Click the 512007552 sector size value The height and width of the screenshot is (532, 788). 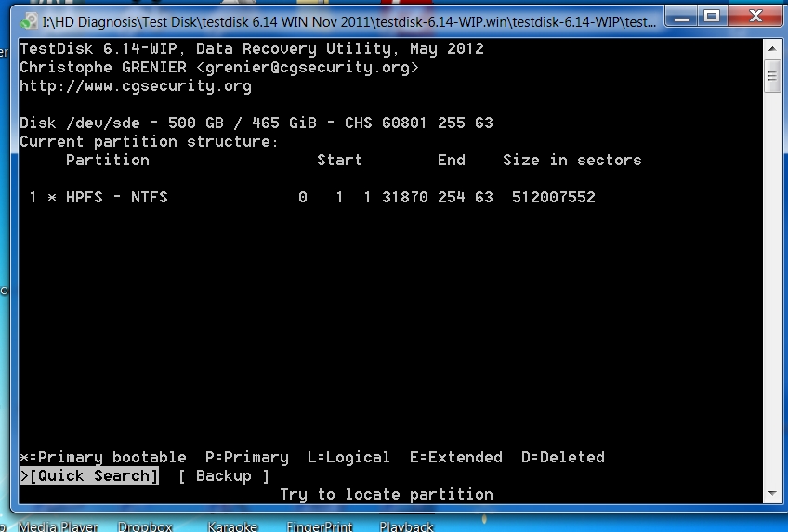click(553, 197)
